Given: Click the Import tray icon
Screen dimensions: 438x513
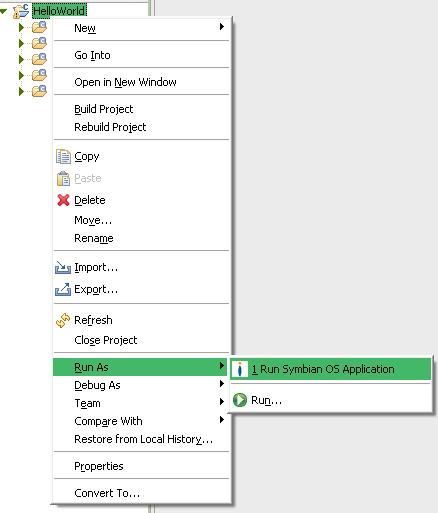Looking at the screenshot, I should [63, 267].
